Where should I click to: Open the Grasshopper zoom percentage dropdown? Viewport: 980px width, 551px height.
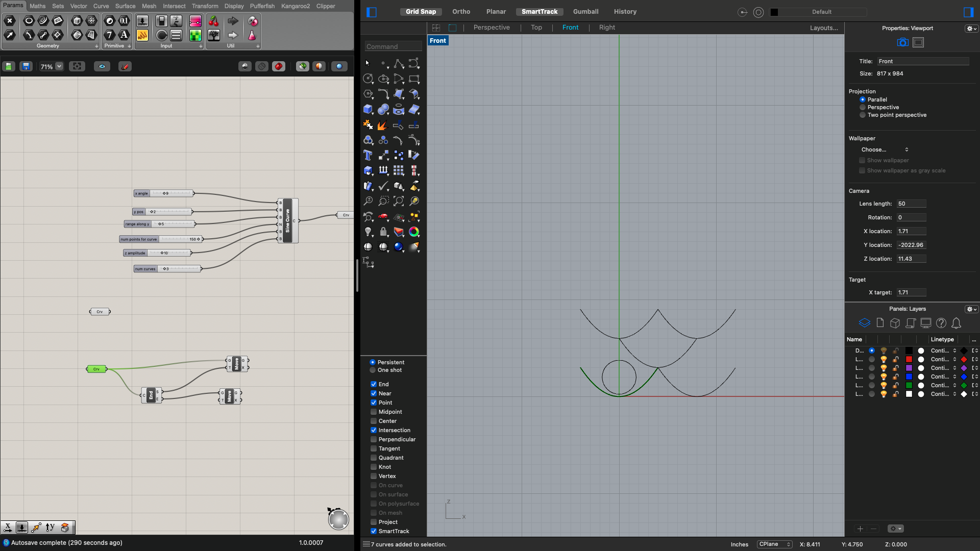click(x=59, y=66)
